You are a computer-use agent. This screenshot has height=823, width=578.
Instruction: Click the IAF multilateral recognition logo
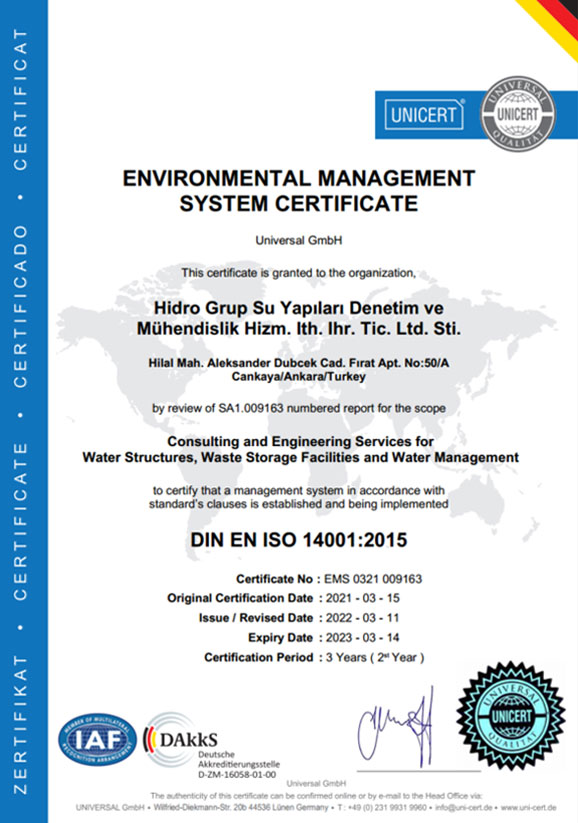tap(98, 739)
